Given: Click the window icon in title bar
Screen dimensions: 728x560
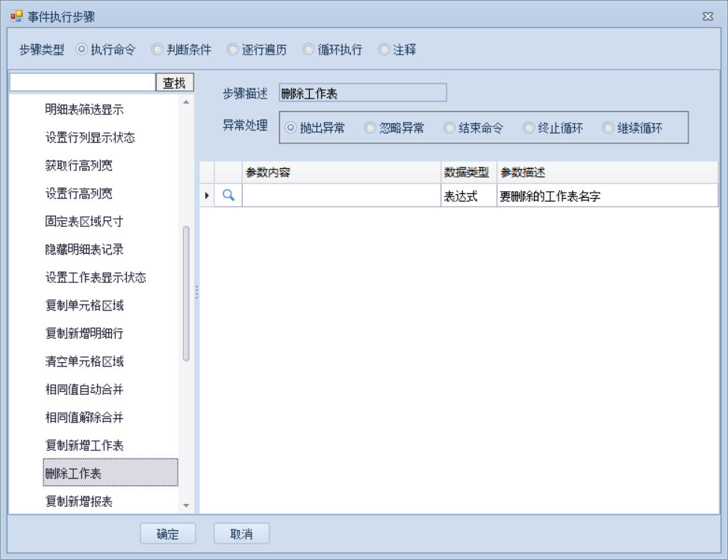Looking at the screenshot, I should point(16,16).
